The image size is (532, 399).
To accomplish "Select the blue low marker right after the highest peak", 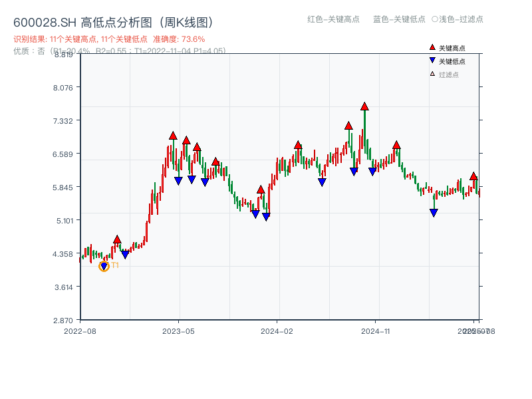I will (372, 172).
